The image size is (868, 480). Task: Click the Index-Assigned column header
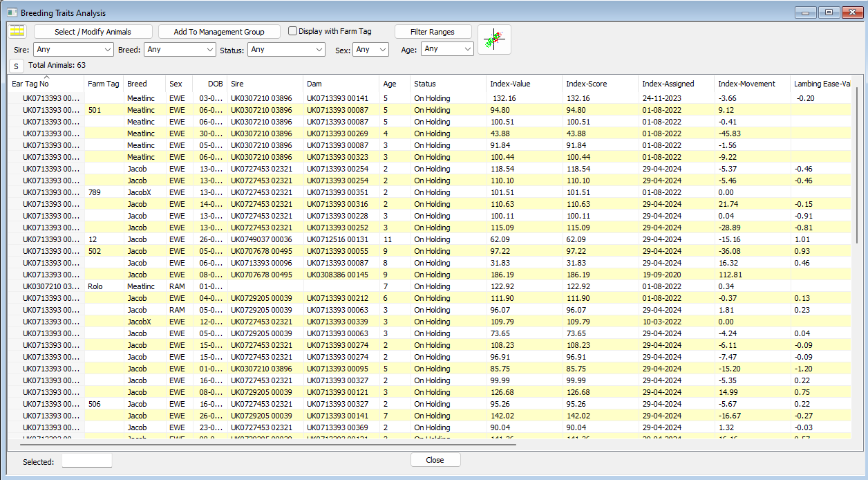coord(676,84)
